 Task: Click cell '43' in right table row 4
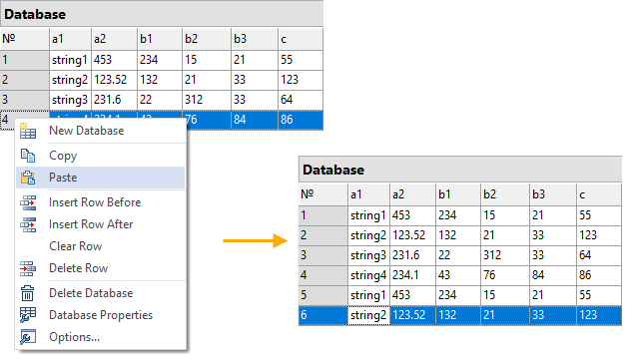pyautogui.click(x=458, y=275)
